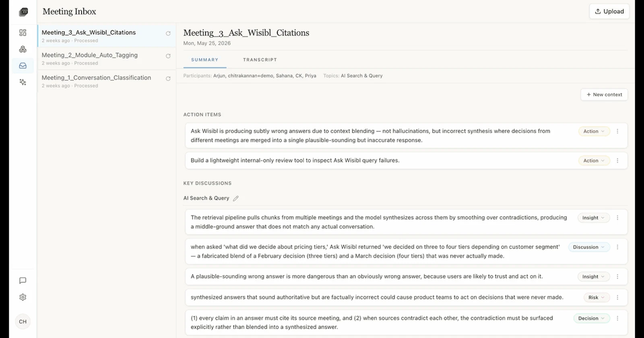The image size is (644, 338).
Task: Open Insight dropdown on plausible-sounding answer item
Action: [x=594, y=276]
